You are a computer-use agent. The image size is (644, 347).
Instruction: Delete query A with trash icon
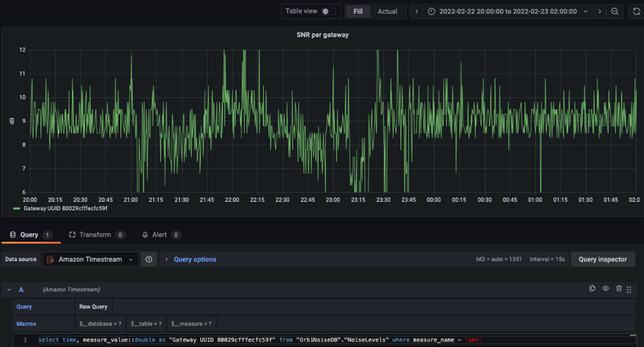tap(619, 289)
